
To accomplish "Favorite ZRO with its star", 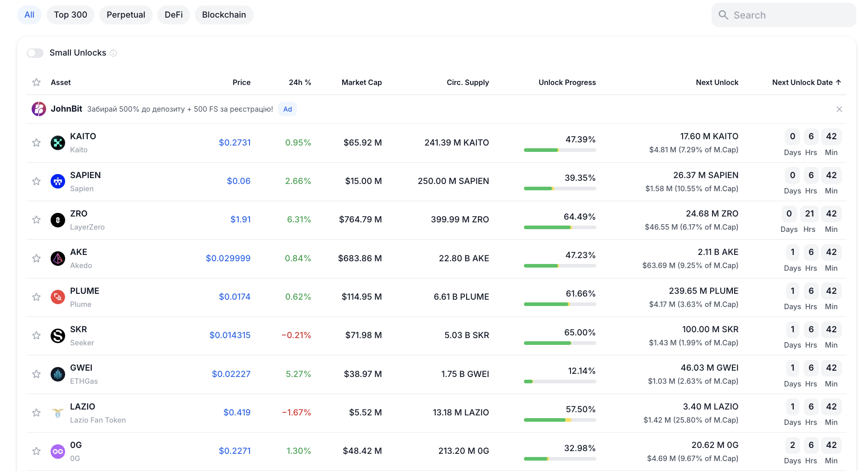I will click(37, 220).
